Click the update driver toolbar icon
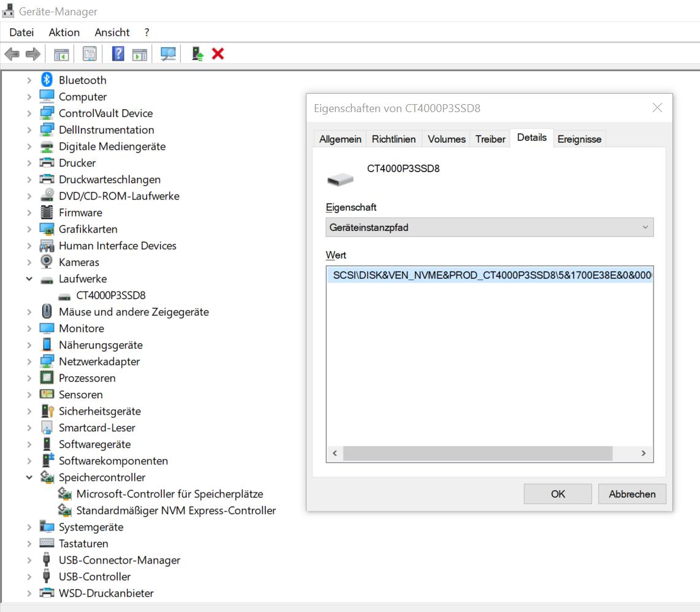700x612 pixels. click(197, 54)
